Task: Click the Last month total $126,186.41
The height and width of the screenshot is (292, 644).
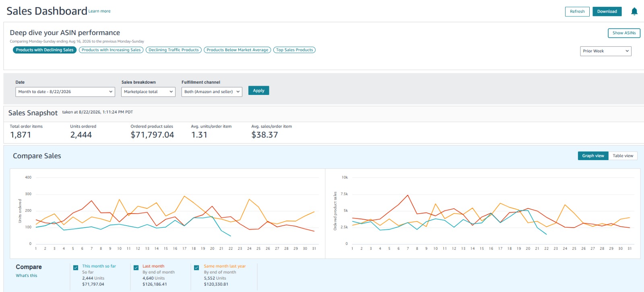Action: coord(155,284)
